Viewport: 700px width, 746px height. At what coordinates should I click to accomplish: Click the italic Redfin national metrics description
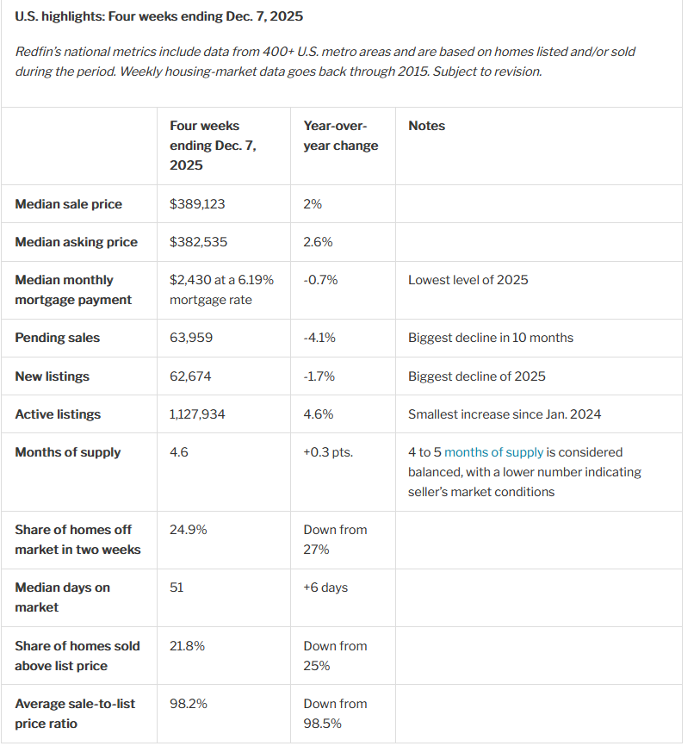pos(325,61)
